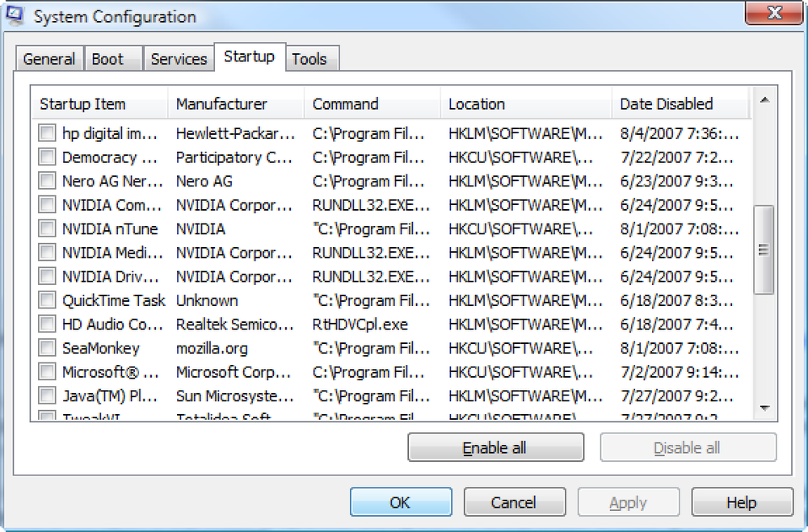Screen dimensions: 808x532
Task: Confirm with the OK button
Action: coord(401,502)
